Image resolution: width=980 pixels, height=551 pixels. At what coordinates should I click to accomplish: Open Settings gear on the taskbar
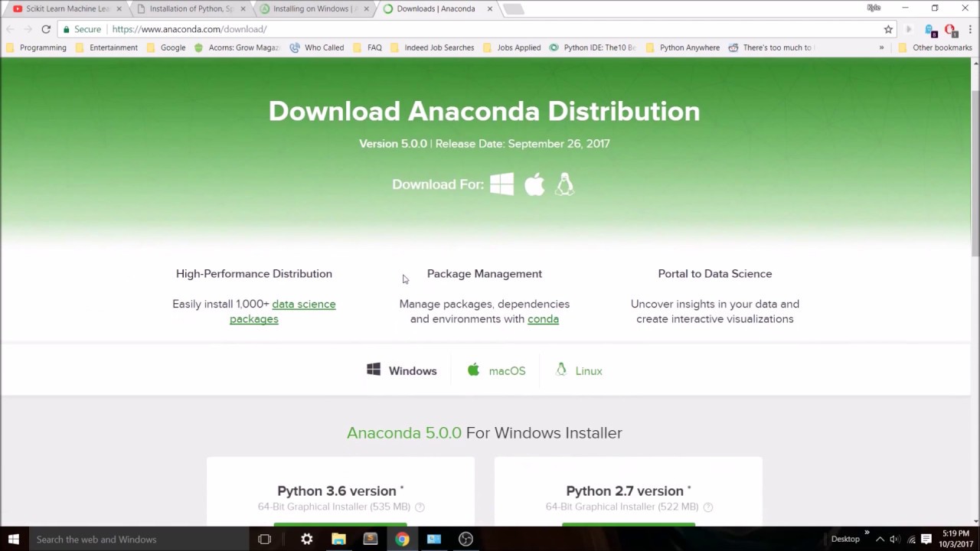click(x=306, y=539)
